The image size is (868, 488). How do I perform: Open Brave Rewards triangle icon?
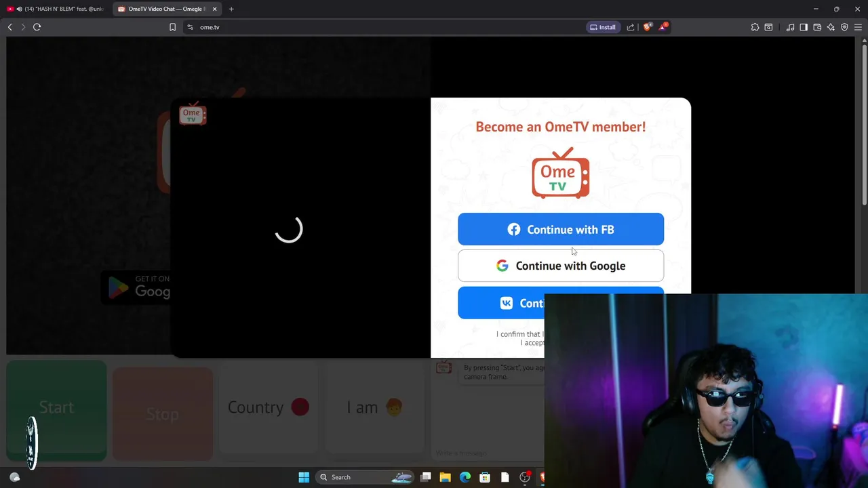click(x=663, y=27)
